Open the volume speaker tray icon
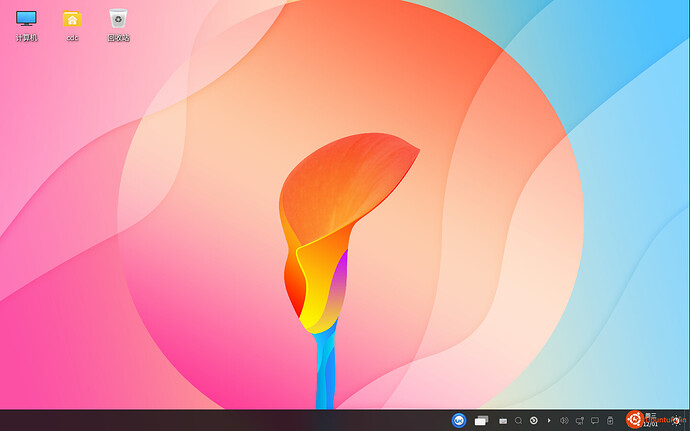 click(564, 421)
